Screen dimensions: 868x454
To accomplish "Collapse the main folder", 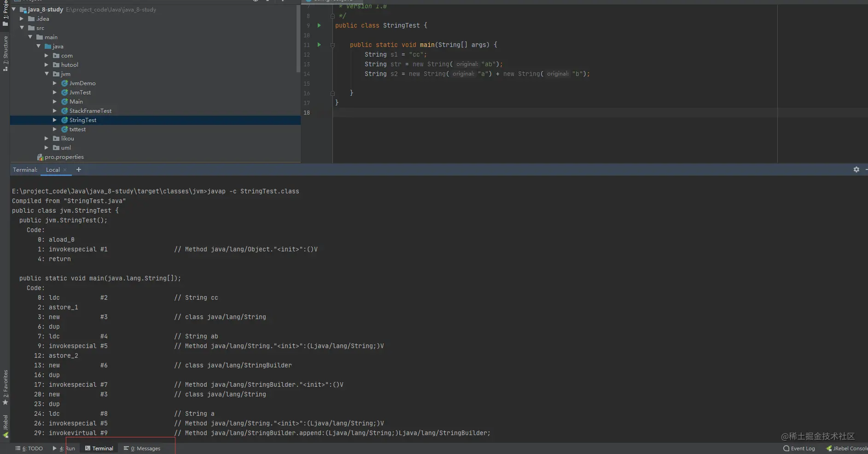I will point(30,37).
